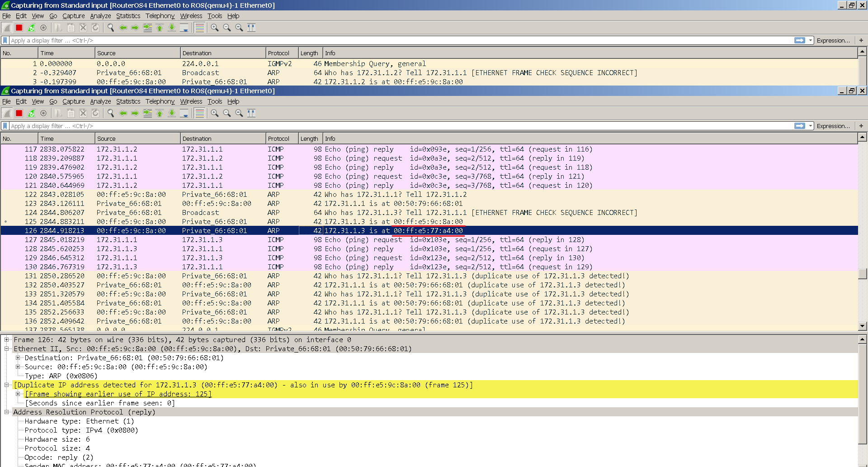Toggle colorization in the background window toolbar
The image size is (868, 467).
[199, 28]
